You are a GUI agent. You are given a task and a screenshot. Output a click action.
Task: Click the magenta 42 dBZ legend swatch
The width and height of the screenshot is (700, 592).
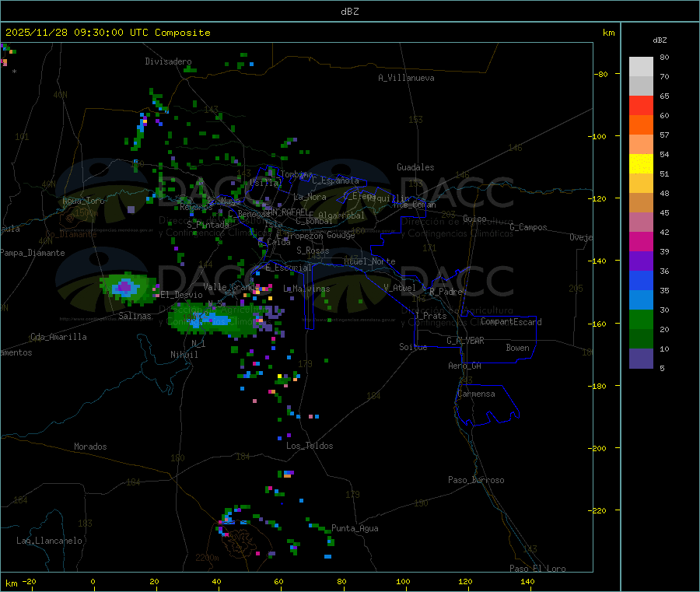(641, 241)
